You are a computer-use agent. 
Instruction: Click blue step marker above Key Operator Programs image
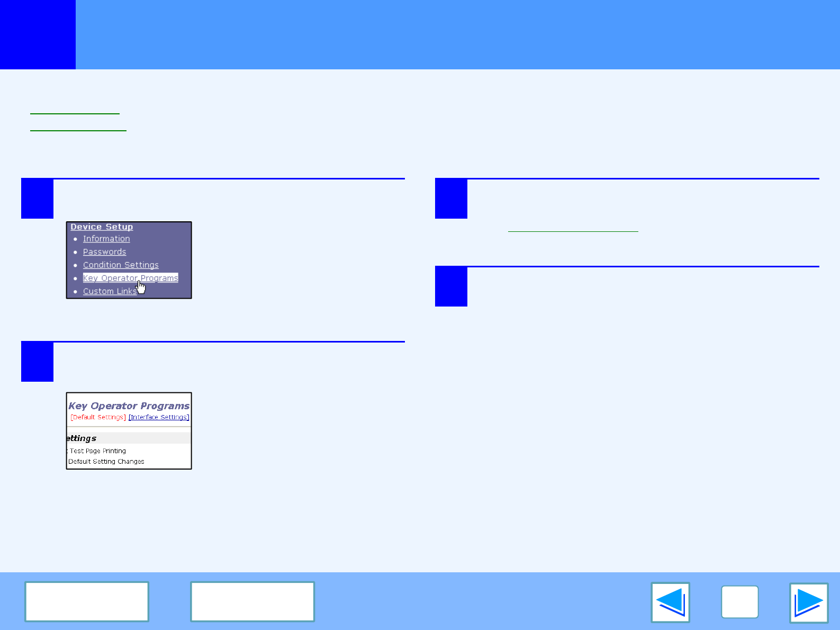click(x=37, y=362)
